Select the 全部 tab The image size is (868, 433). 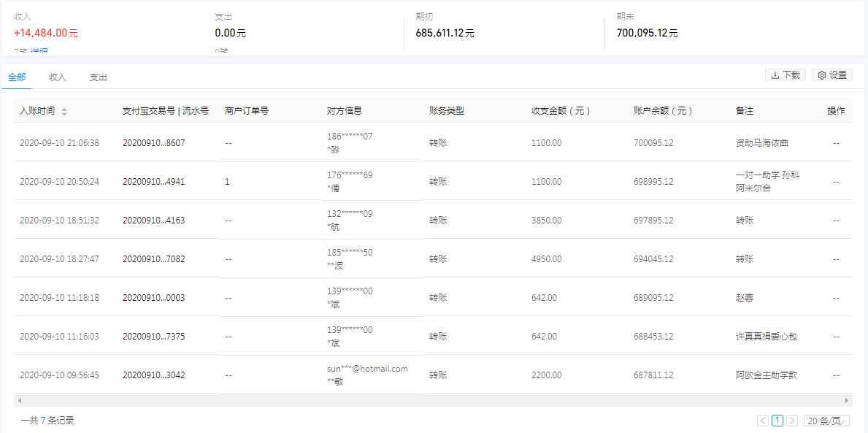(x=16, y=76)
